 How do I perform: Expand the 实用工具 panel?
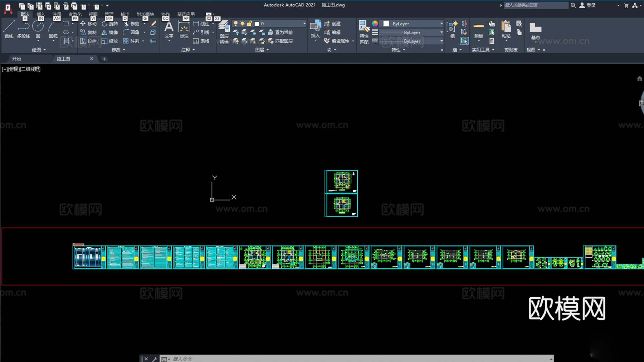tap(483, 50)
